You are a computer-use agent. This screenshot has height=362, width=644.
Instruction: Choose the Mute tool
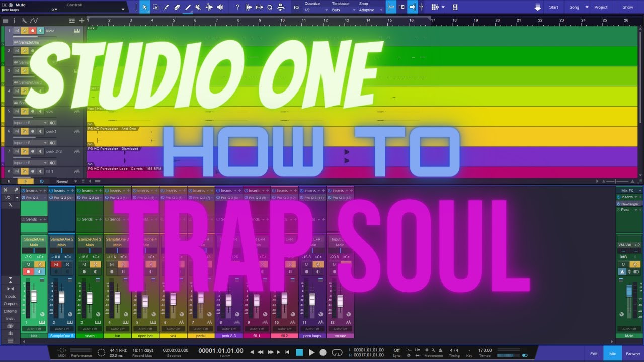coord(198,7)
